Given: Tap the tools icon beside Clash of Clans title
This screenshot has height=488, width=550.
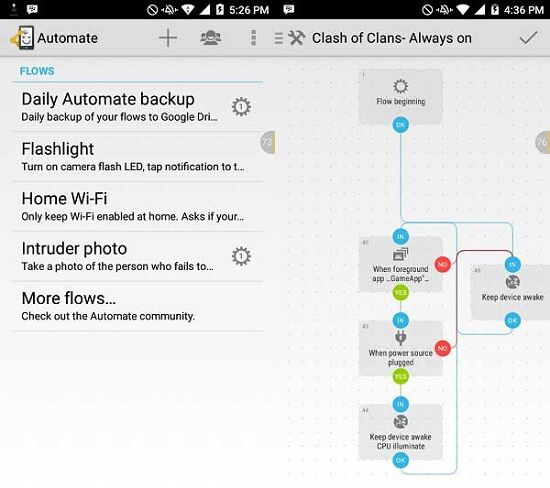Looking at the screenshot, I should tap(296, 38).
